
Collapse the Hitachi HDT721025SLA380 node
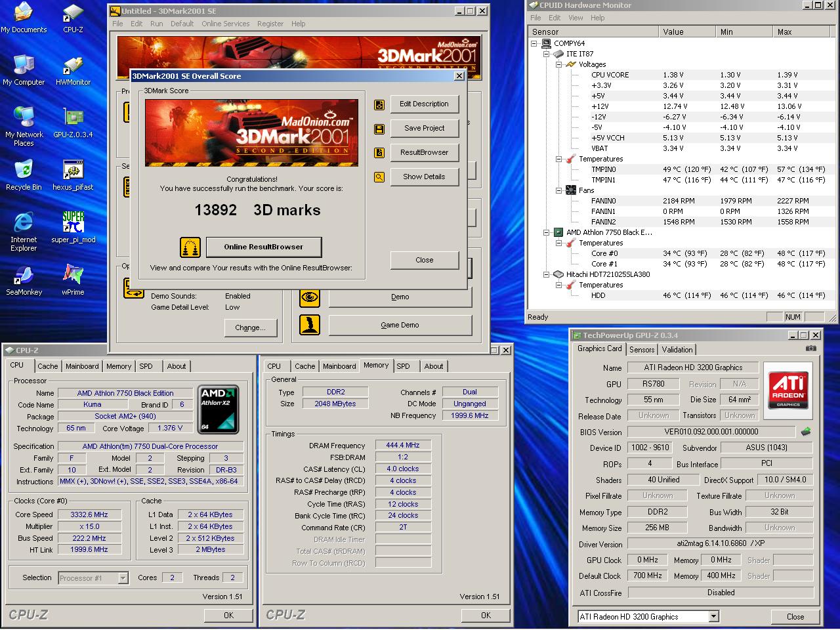pos(546,274)
